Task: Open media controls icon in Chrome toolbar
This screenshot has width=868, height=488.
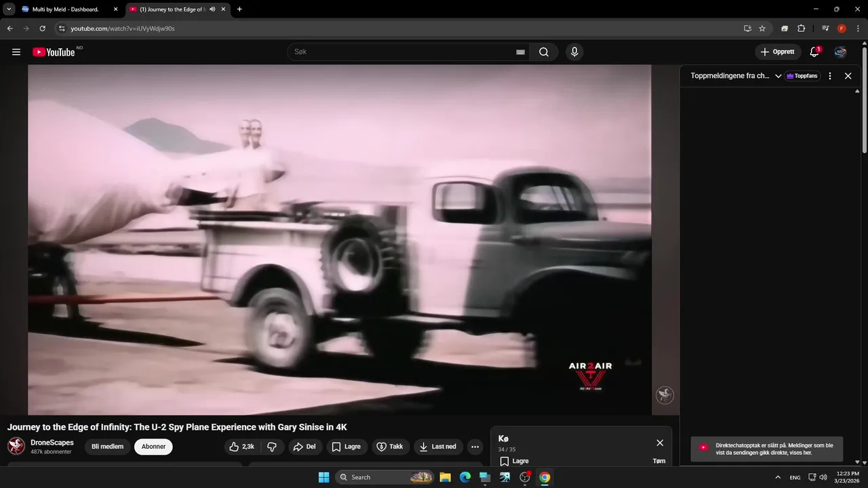Action: pyautogui.click(x=825, y=28)
